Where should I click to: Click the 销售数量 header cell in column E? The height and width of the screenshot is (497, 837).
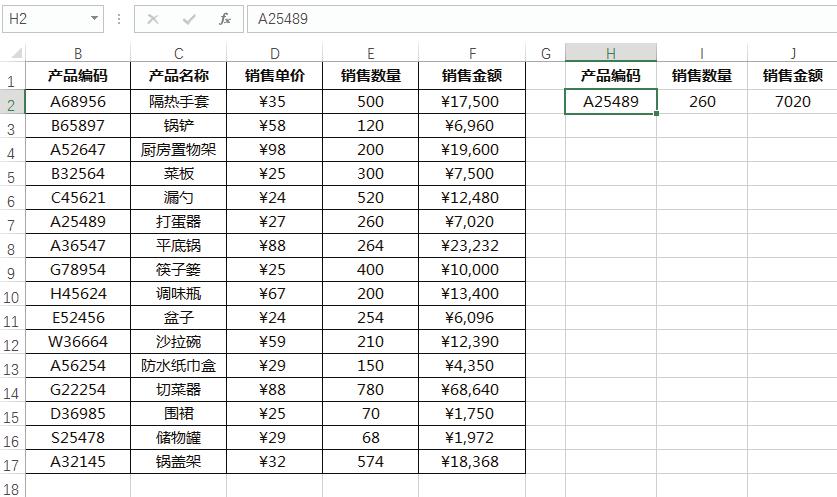click(370, 76)
